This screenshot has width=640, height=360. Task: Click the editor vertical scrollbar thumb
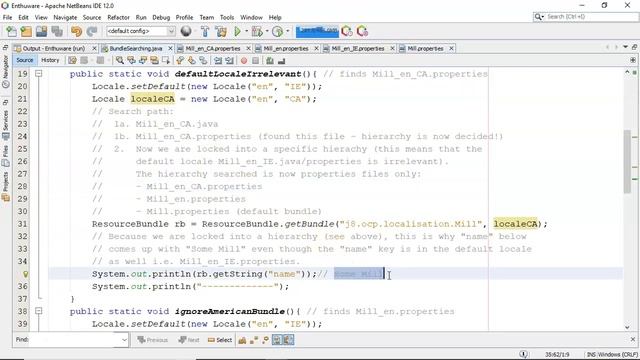point(627,161)
